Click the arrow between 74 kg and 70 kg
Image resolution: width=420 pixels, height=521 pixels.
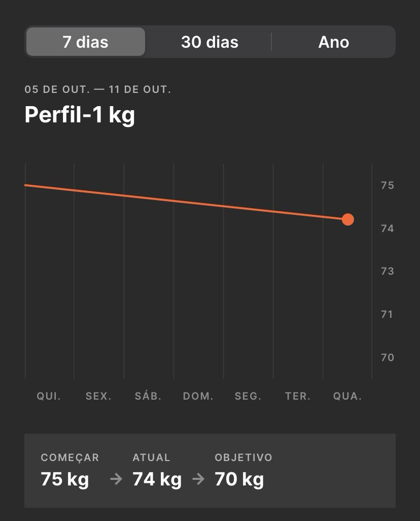[x=198, y=479]
